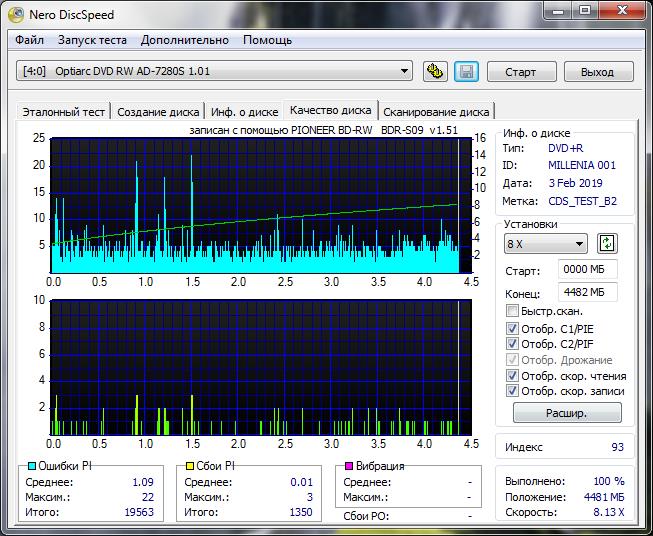
Task: Click the yellow Сбои PI legend square
Action: (189, 466)
